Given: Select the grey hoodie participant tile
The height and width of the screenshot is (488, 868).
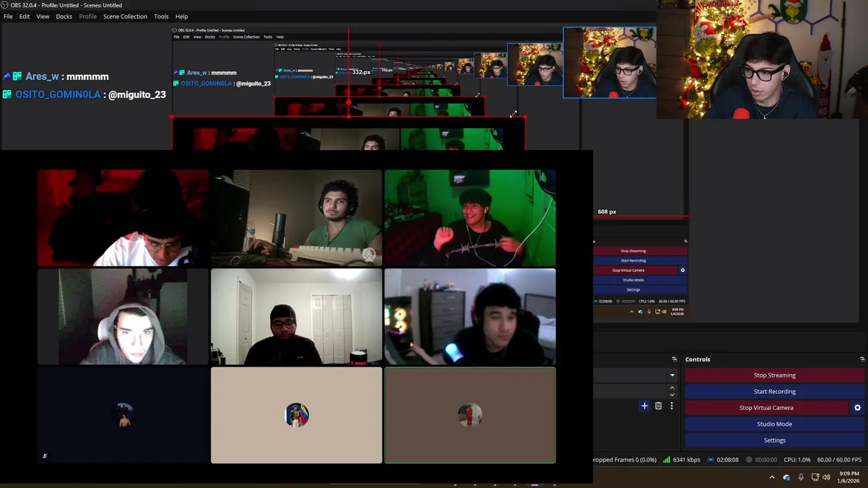Looking at the screenshot, I should (x=123, y=317).
